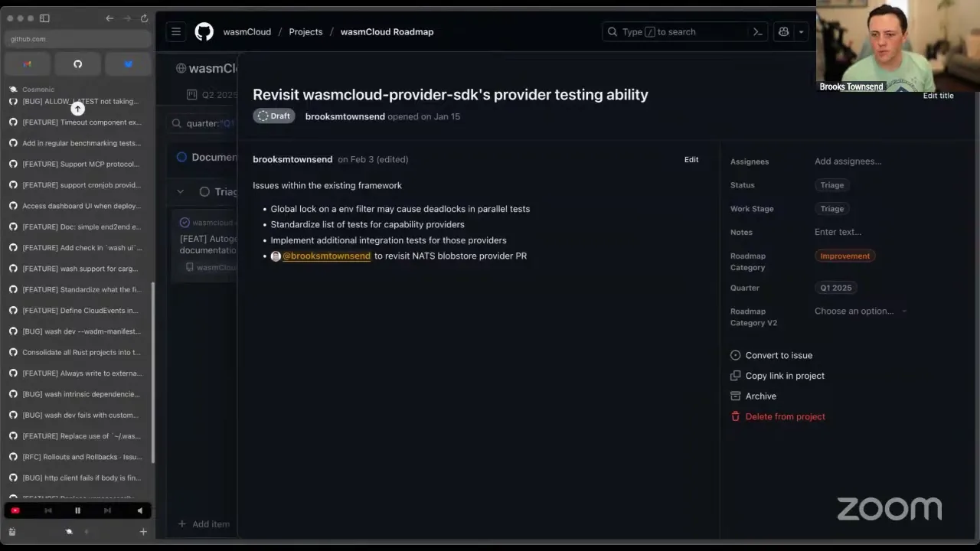Toggle the browser sidebar panel icon
Viewport: 980px width, 551px height.
[44, 18]
